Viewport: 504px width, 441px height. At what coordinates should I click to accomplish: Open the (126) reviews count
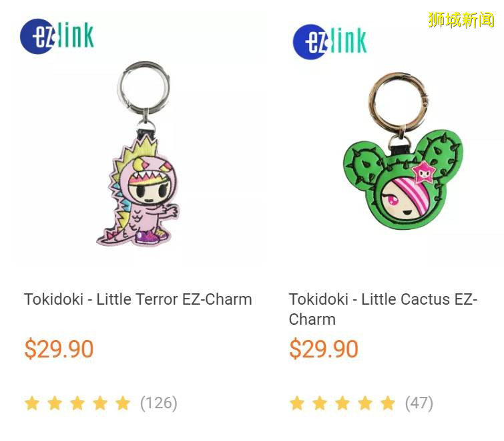tap(159, 403)
